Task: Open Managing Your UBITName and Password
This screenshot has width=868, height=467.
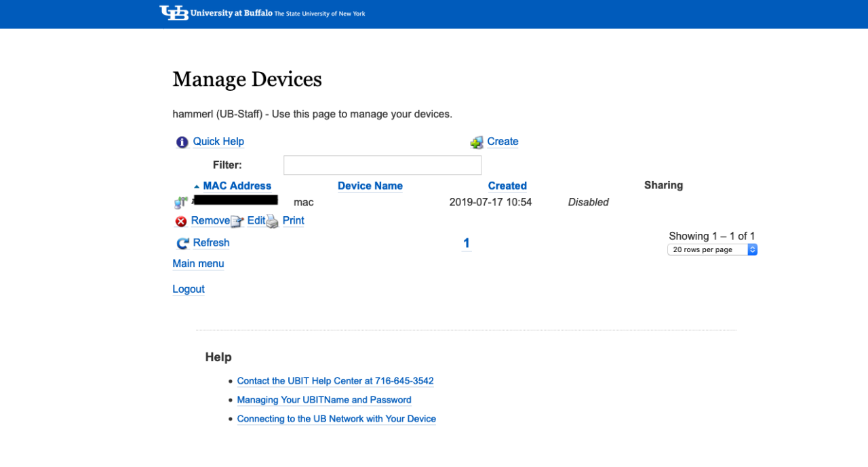Action: (324, 400)
